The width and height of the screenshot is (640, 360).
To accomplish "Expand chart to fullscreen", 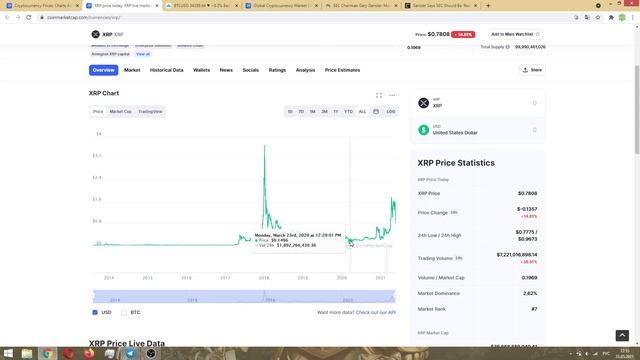I will point(379,95).
